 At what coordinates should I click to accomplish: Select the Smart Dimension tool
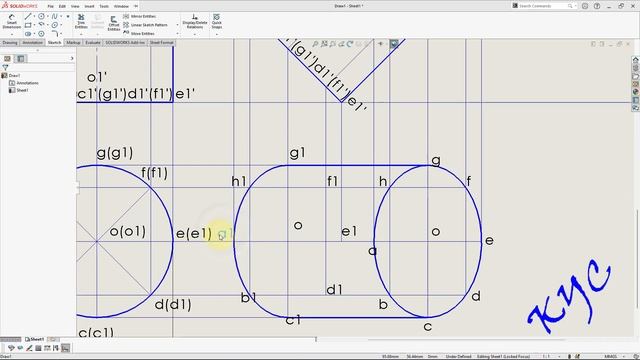pyautogui.click(x=11, y=21)
